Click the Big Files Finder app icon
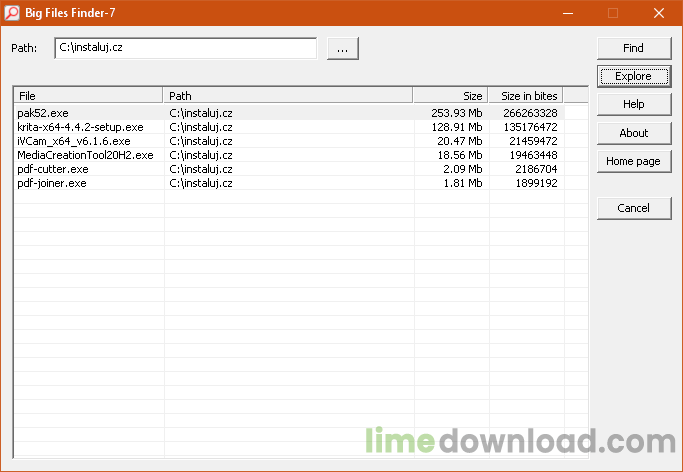683x472 pixels. pyautogui.click(x=11, y=13)
